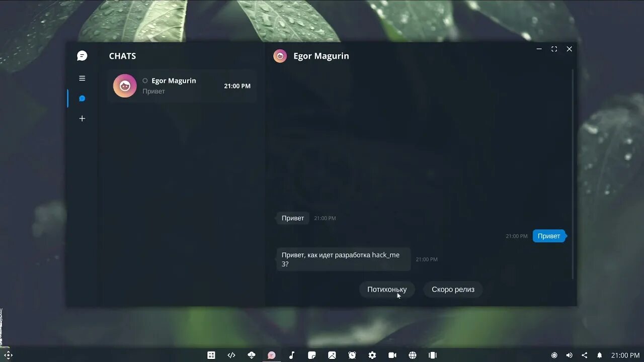This screenshot has height=362, width=644.
Task: Click Egor Magurin avatar in chat header
Action: 280,56
